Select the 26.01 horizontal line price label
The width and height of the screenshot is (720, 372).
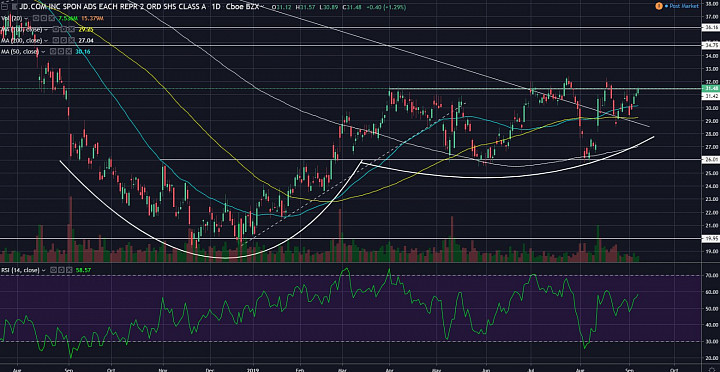coord(711,160)
